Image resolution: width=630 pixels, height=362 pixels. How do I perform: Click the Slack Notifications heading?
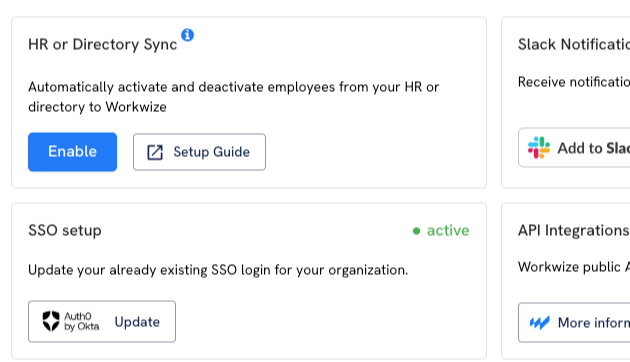[574, 44]
